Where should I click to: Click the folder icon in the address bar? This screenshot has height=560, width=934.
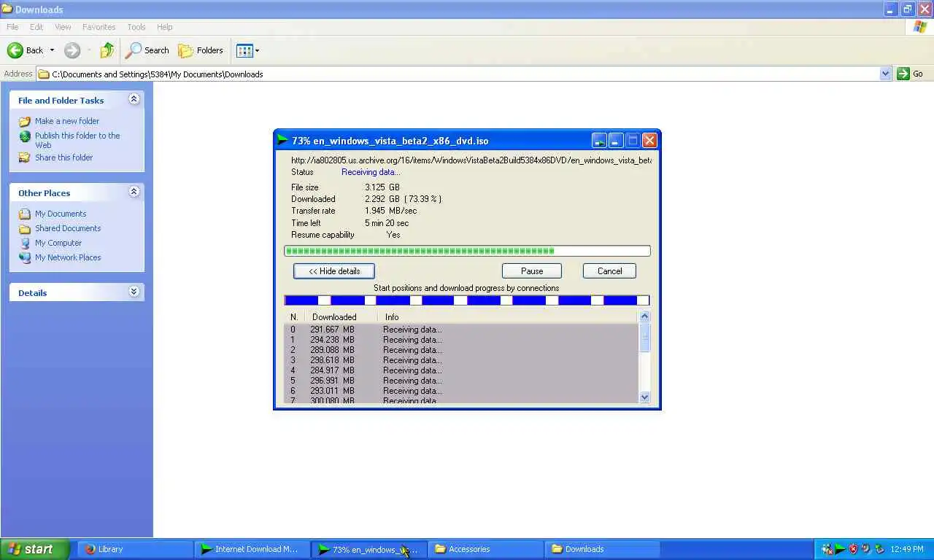44,74
